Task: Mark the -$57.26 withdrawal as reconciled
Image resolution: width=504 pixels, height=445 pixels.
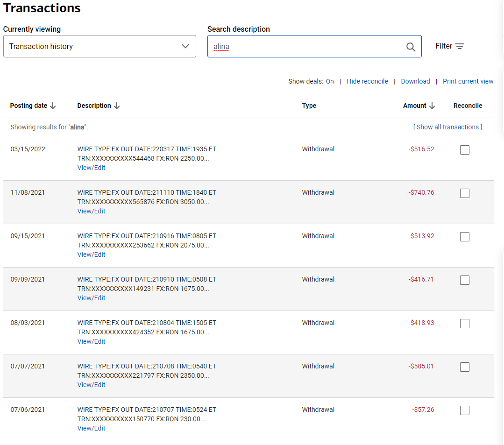Action: (x=464, y=410)
